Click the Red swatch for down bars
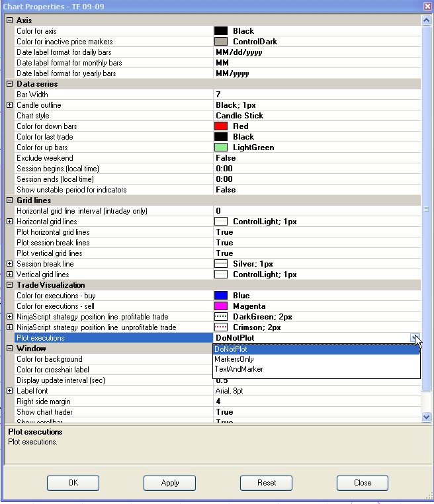 [x=221, y=126]
